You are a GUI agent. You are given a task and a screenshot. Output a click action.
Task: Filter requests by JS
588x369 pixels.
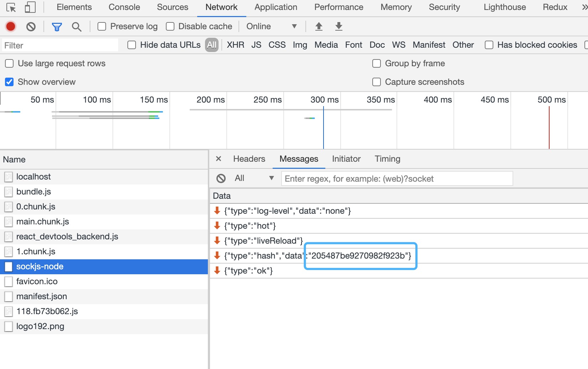[x=256, y=45]
